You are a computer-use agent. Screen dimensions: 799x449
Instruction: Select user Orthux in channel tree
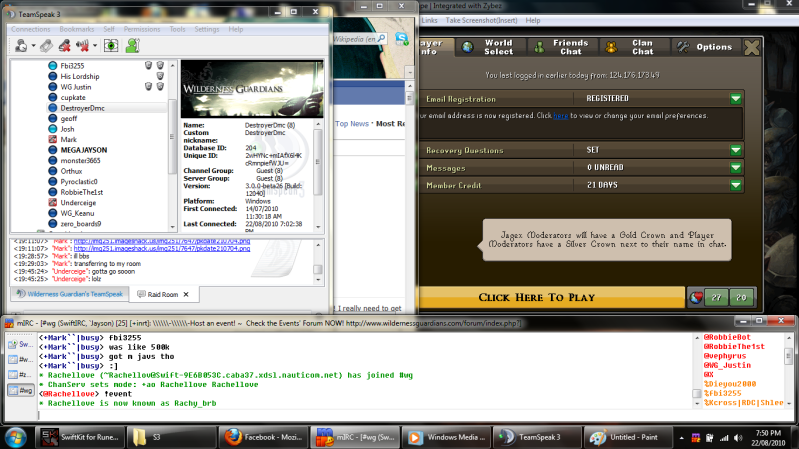click(71, 171)
